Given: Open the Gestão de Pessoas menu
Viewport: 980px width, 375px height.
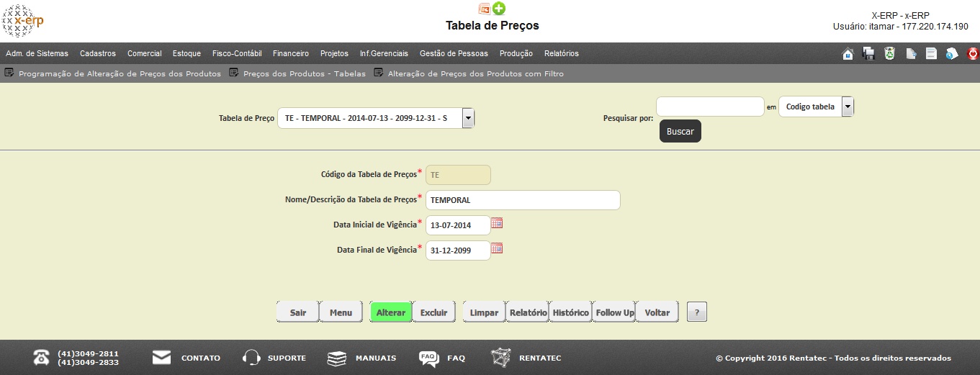Looking at the screenshot, I should pyautogui.click(x=454, y=54).
